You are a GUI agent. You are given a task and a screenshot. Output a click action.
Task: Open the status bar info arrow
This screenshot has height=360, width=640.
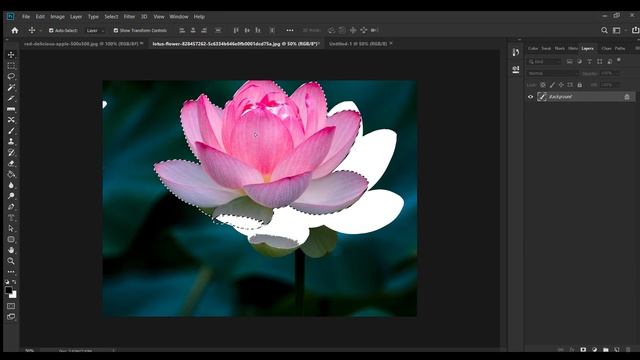coord(113,350)
